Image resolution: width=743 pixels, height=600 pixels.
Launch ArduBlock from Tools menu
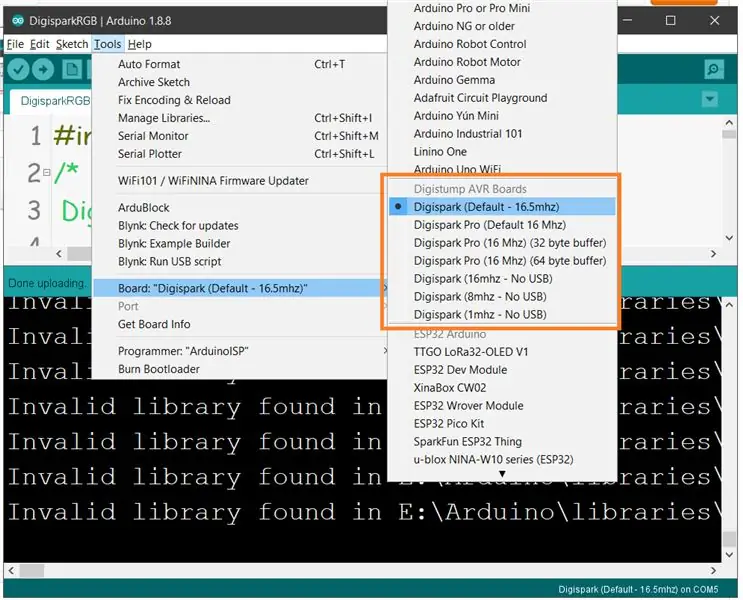click(x=240, y=208)
